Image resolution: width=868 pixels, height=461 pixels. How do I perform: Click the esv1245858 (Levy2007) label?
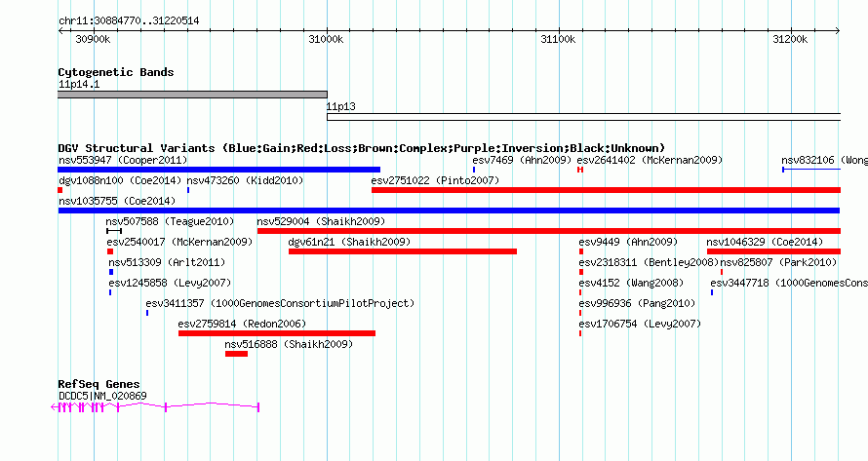[x=170, y=283]
